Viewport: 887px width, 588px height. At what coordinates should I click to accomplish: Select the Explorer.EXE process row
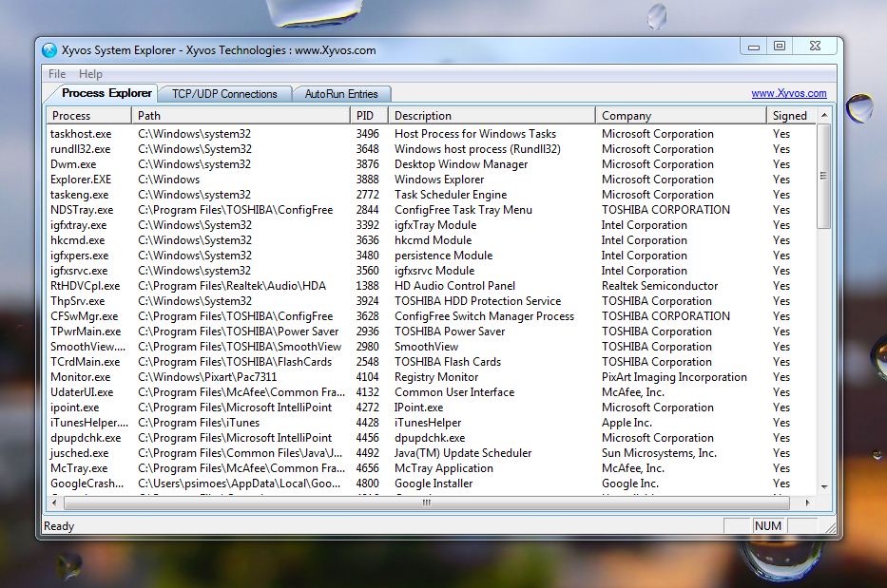click(431, 180)
